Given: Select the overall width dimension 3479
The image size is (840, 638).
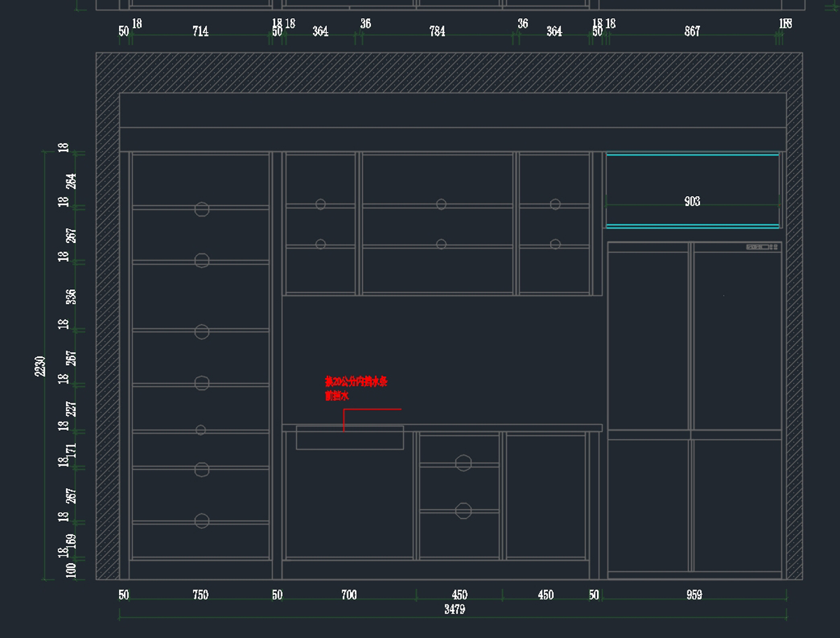Looking at the screenshot, I should 454,609.
